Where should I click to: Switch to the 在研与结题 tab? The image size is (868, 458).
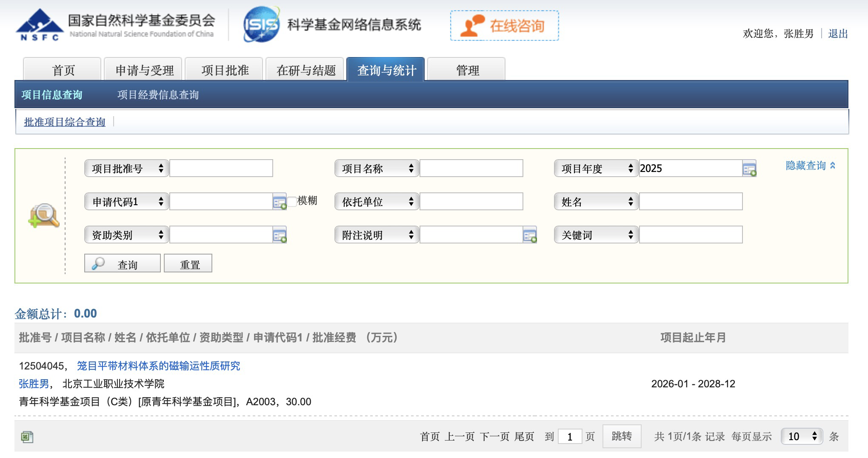305,69
